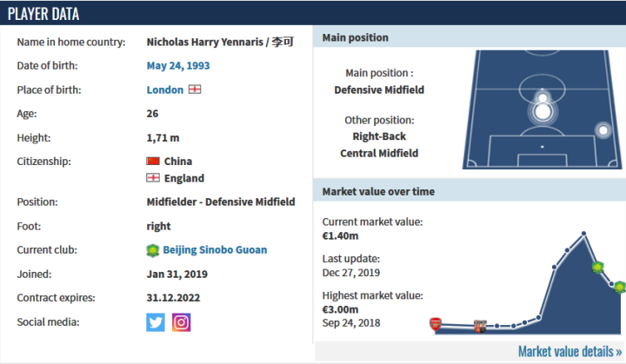This screenshot has height=364, width=626.
Task: Open the London place of birth link
Action: click(x=165, y=89)
